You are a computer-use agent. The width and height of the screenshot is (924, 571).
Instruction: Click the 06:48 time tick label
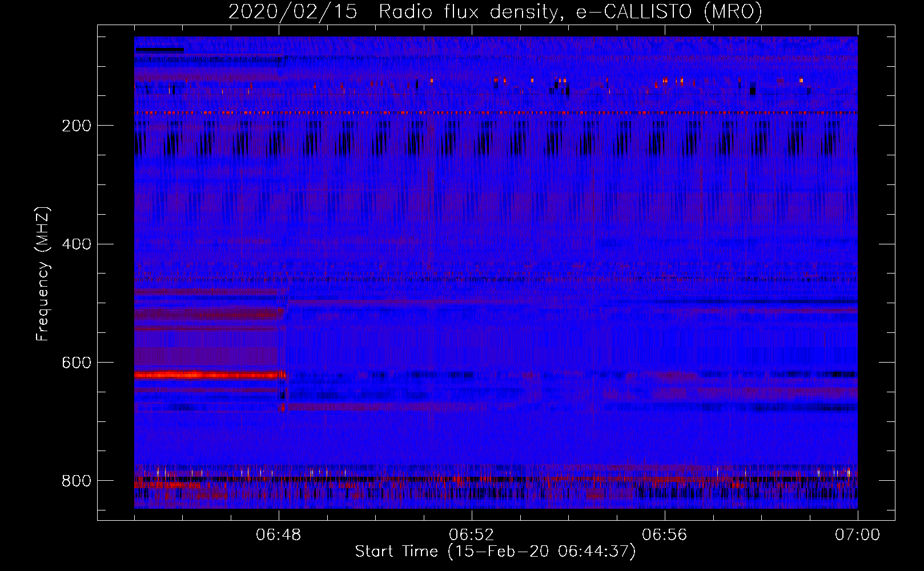click(279, 535)
